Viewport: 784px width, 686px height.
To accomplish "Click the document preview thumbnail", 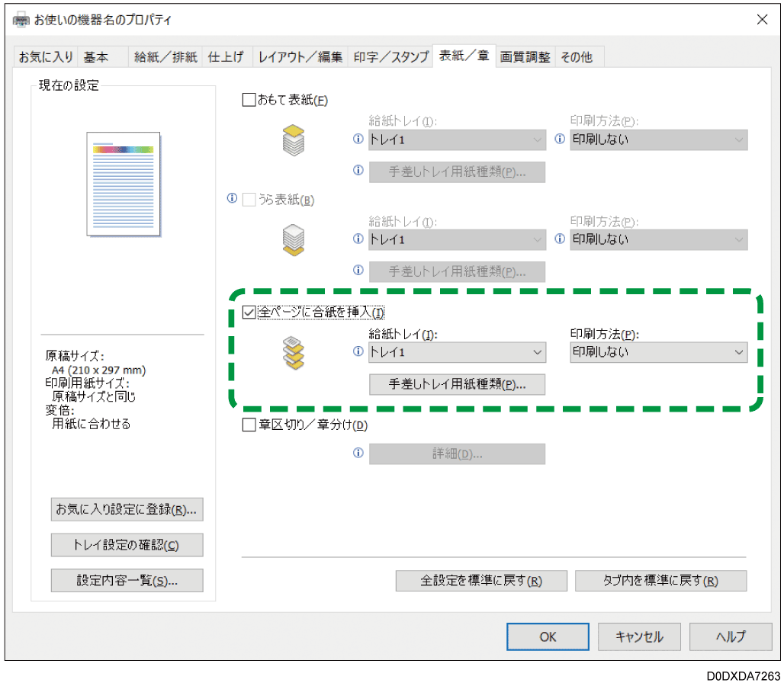I will pyautogui.click(x=122, y=184).
